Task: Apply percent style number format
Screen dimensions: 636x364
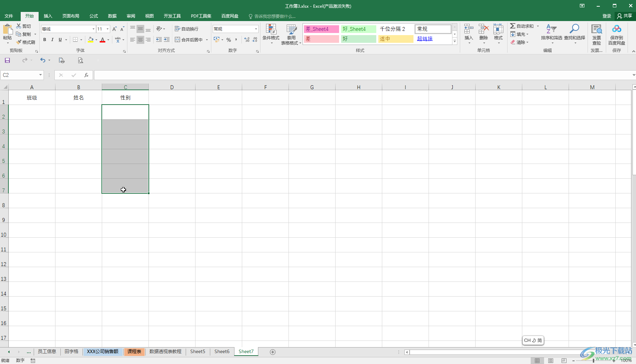Action: click(229, 40)
